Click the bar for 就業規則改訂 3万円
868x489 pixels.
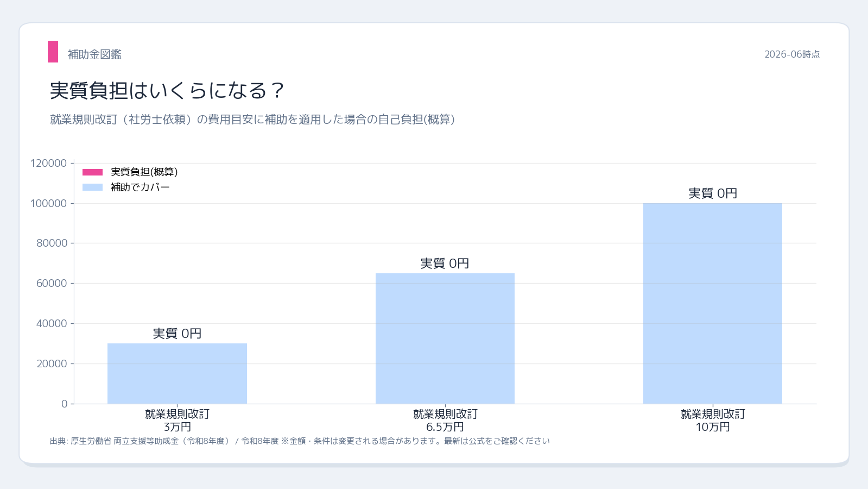tap(177, 373)
